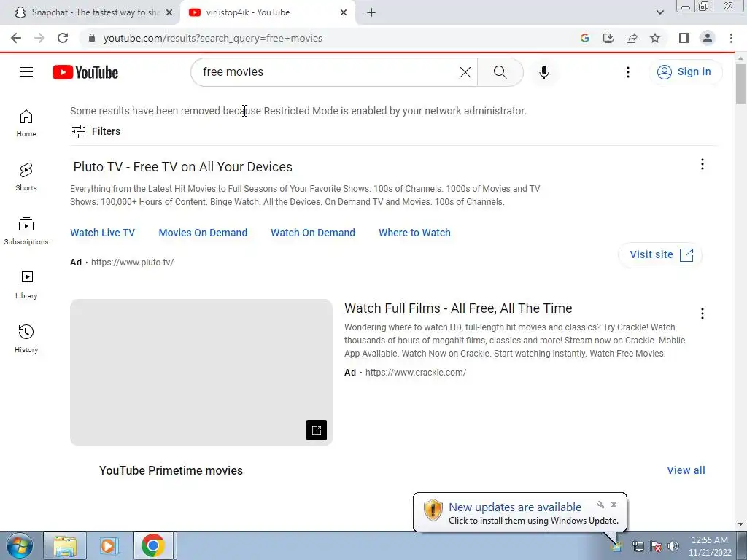Open Home in the sidebar
The width and height of the screenshot is (747, 560).
[x=26, y=123]
